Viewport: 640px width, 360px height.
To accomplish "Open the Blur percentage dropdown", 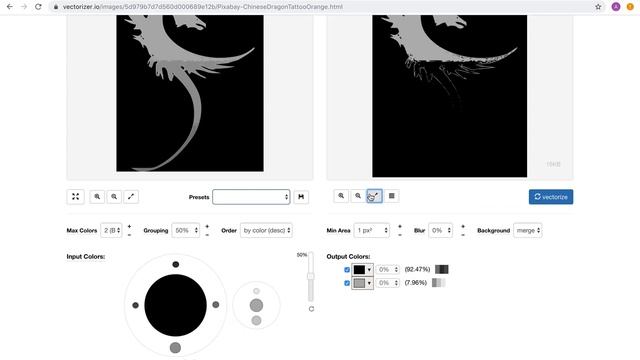I will coord(440,231).
